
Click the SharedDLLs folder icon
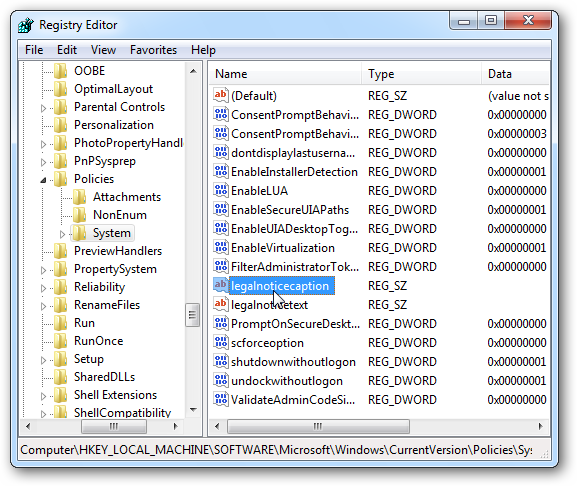60,377
